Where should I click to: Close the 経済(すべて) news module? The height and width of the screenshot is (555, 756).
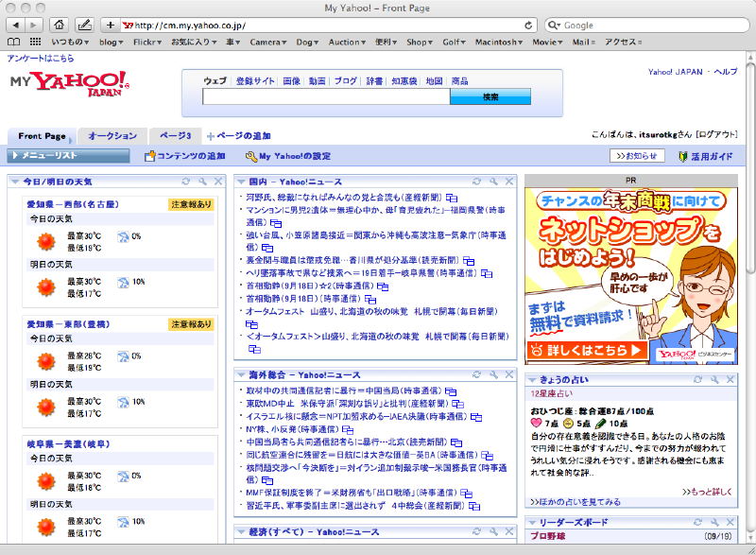(509, 531)
